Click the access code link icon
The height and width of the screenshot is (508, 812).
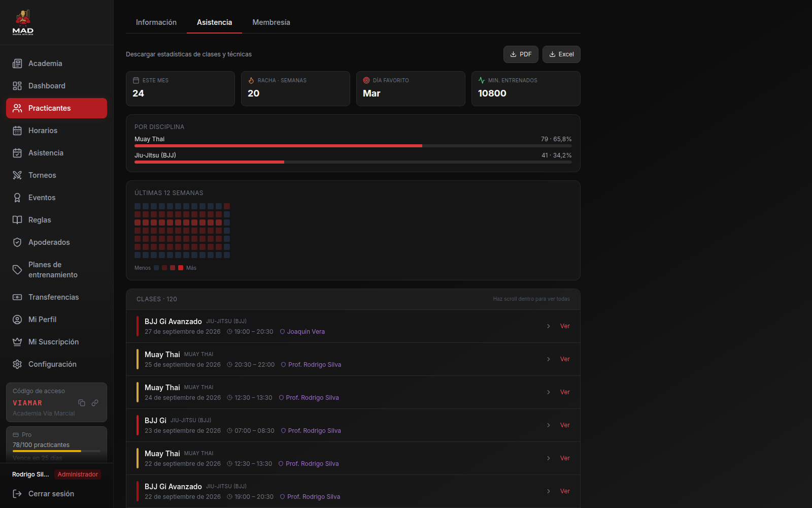coord(95,403)
